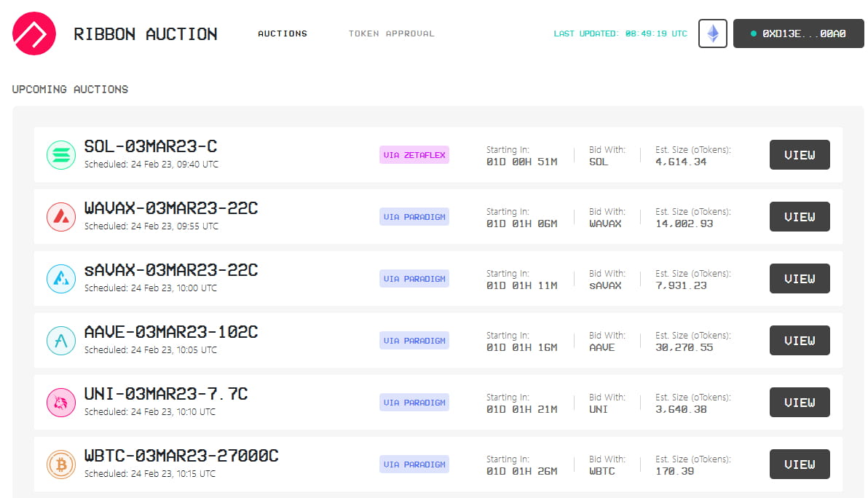Open the Auctions tab
The width and height of the screenshot is (868, 498).
(283, 33)
